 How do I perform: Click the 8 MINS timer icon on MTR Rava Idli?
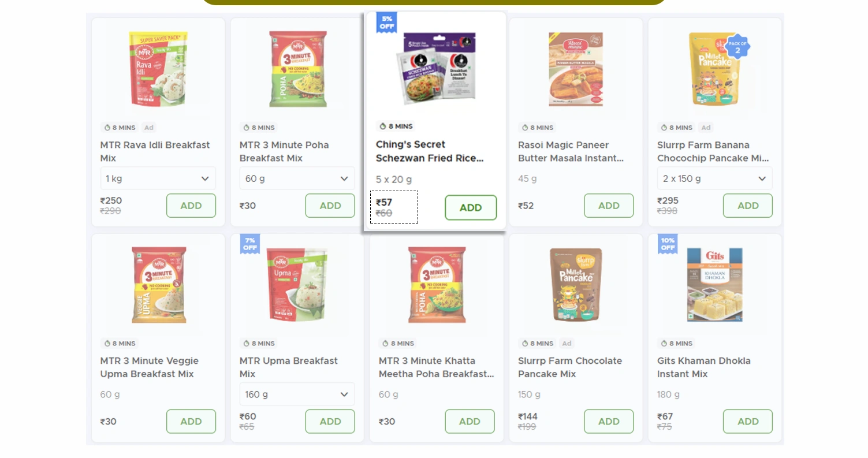107,128
